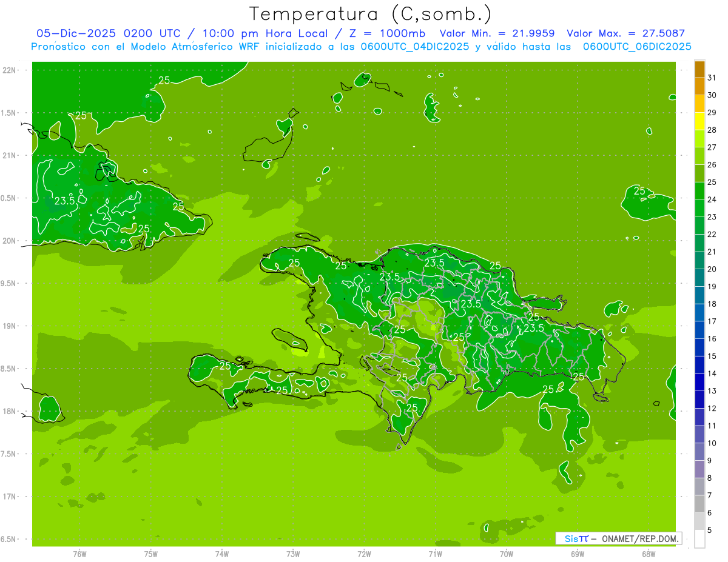Image resolution: width=728 pixels, height=562 pixels.
Task: Pick the dark blue legend swatch between 12 and 13
Action: coord(699,400)
